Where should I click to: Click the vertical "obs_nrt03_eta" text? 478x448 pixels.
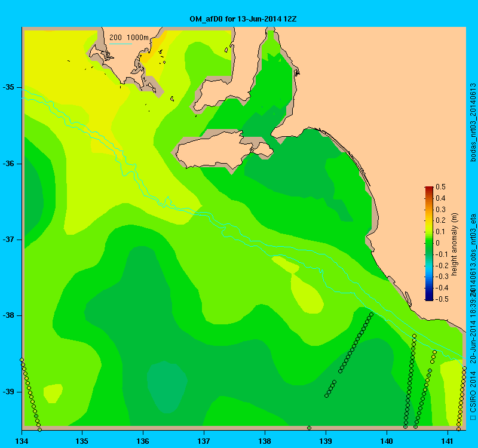pyautogui.click(x=473, y=237)
